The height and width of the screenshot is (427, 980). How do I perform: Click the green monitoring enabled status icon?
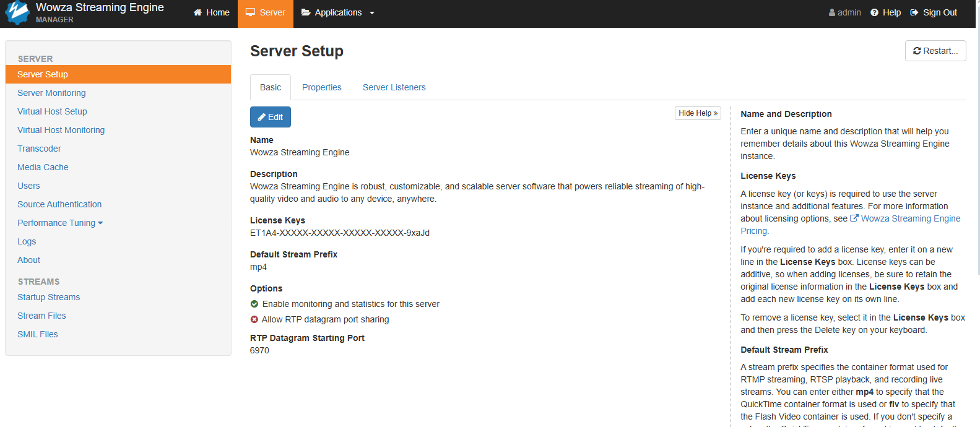pyautogui.click(x=254, y=304)
